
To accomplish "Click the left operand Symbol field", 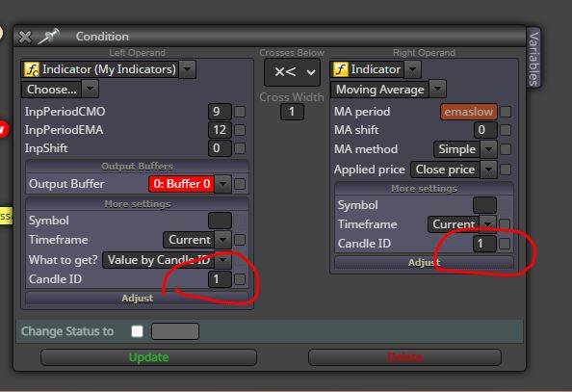I will (x=220, y=221).
